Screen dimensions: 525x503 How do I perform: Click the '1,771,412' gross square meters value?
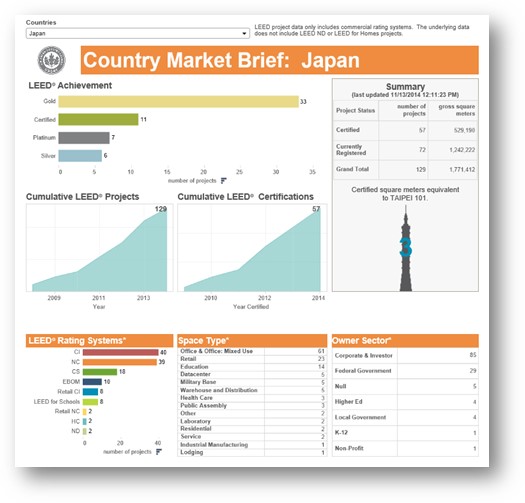tap(462, 170)
